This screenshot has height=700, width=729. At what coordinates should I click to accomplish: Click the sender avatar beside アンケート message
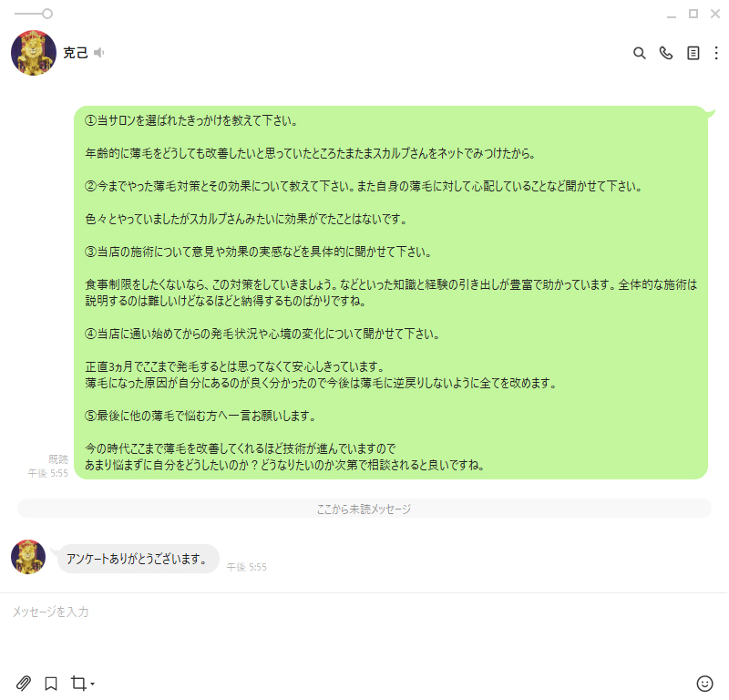coord(28,557)
